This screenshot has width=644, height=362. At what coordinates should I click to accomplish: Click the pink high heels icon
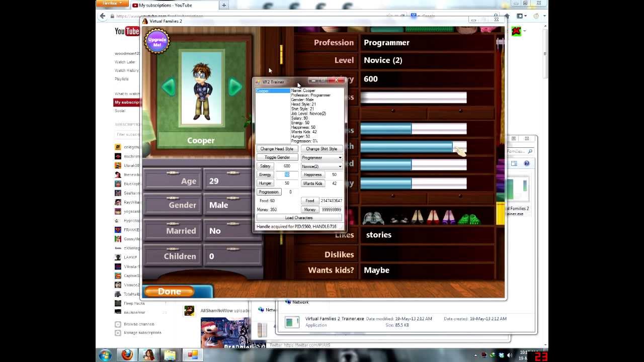pyautogui.click(x=449, y=217)
